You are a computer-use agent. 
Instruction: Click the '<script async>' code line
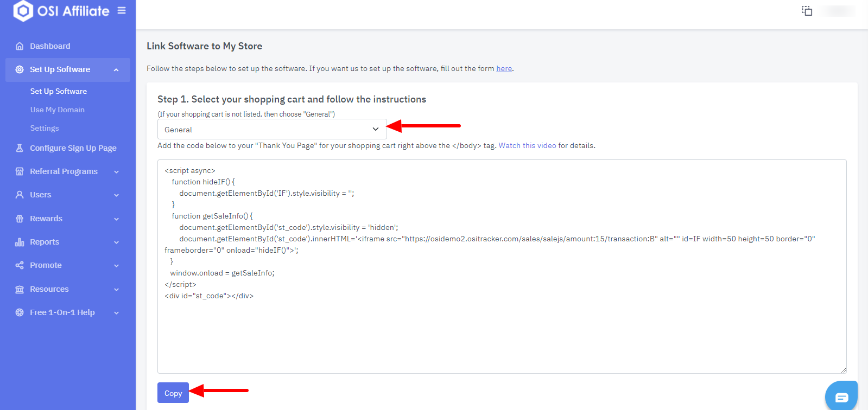click(190, 170)
